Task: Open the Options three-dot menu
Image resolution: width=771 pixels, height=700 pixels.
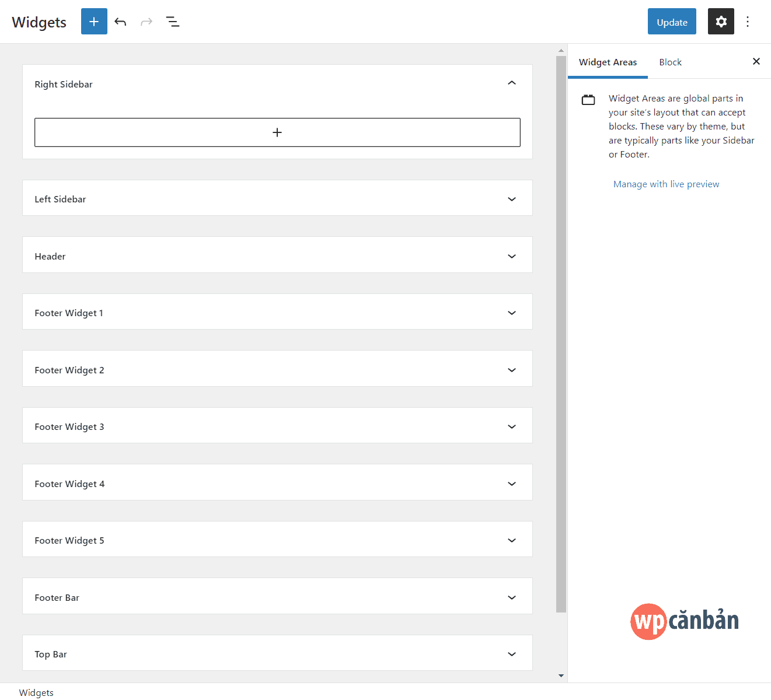Action: point(748,22)
